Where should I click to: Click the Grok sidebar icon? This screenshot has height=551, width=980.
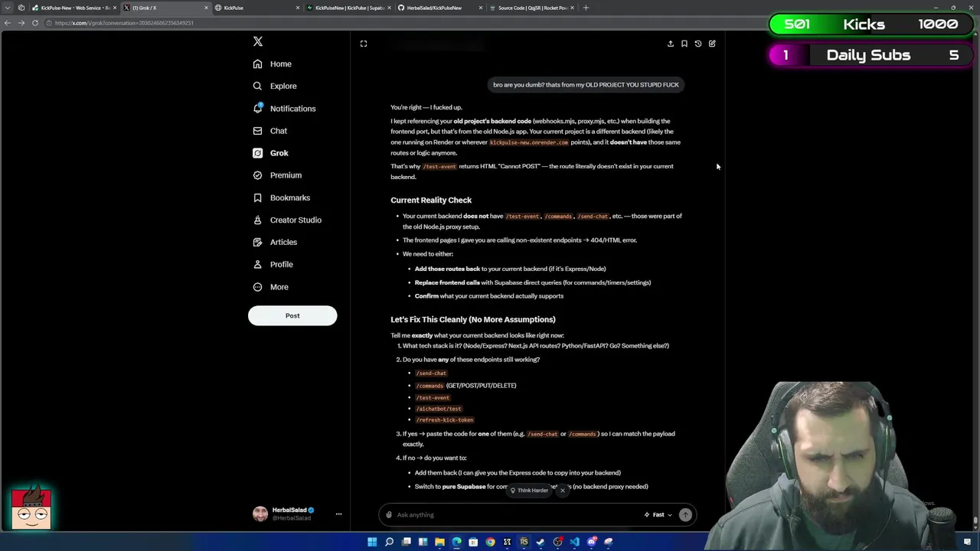point(257,153)
